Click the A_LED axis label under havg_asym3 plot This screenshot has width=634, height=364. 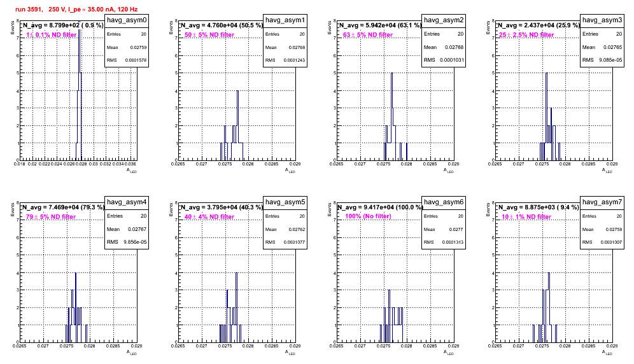coord(607,171)
